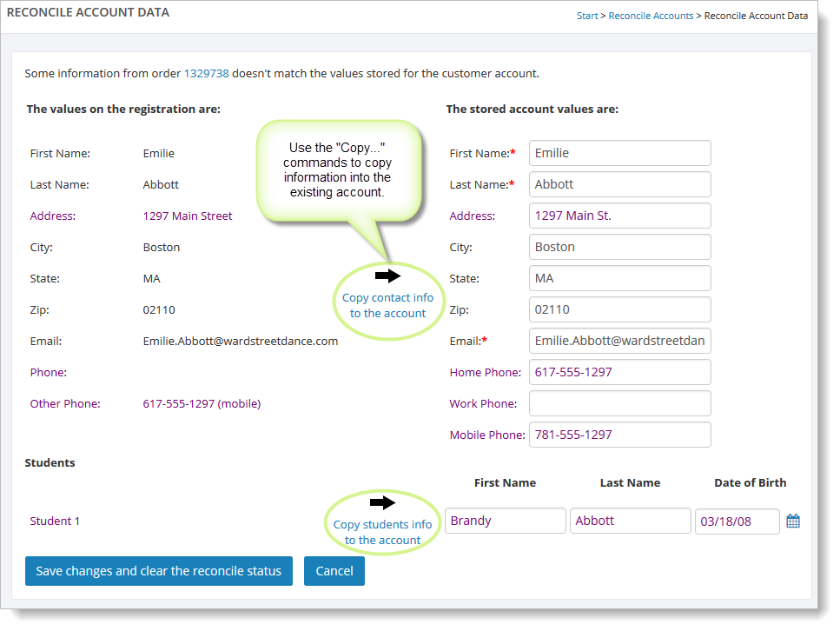Click Copy contact info to the account
Screen dimensions: 840x631
[x=387, y=305]
